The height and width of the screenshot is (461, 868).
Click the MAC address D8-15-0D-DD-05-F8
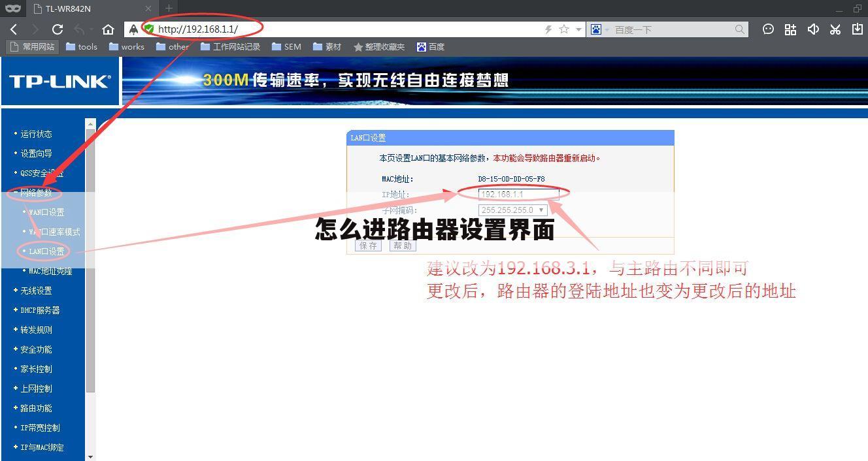pyautogui.click(x=511, y=178)
